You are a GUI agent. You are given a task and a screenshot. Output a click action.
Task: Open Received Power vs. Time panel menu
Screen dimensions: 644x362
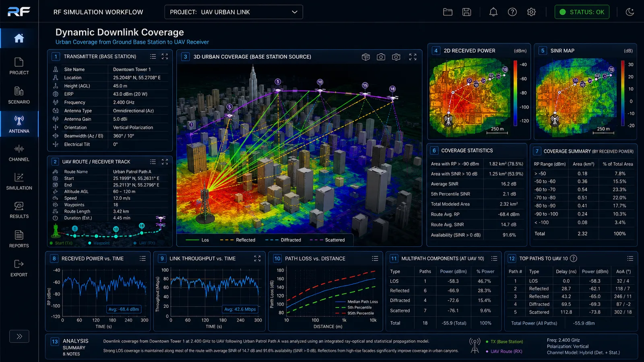[142, 259]
